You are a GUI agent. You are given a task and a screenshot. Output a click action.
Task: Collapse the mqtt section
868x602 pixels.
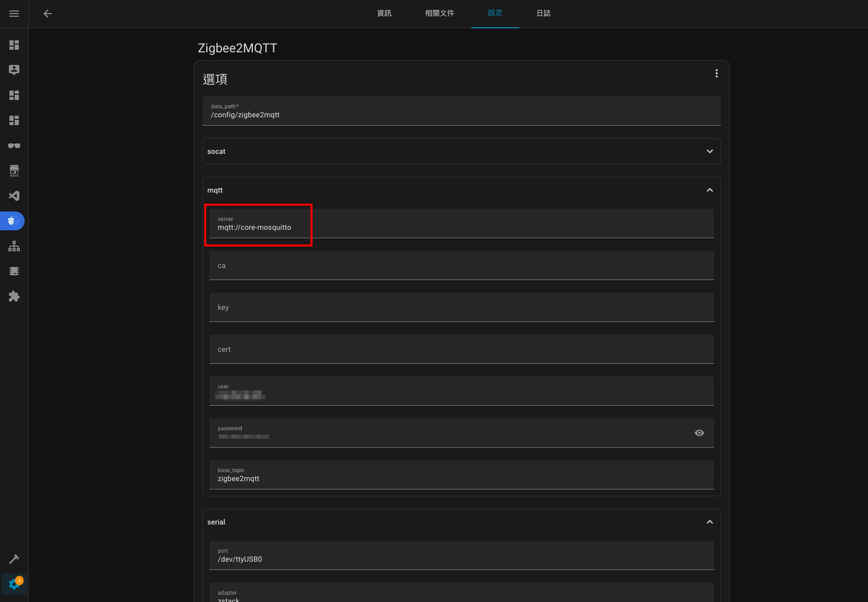pyautogui.click(x=709, y=190)
